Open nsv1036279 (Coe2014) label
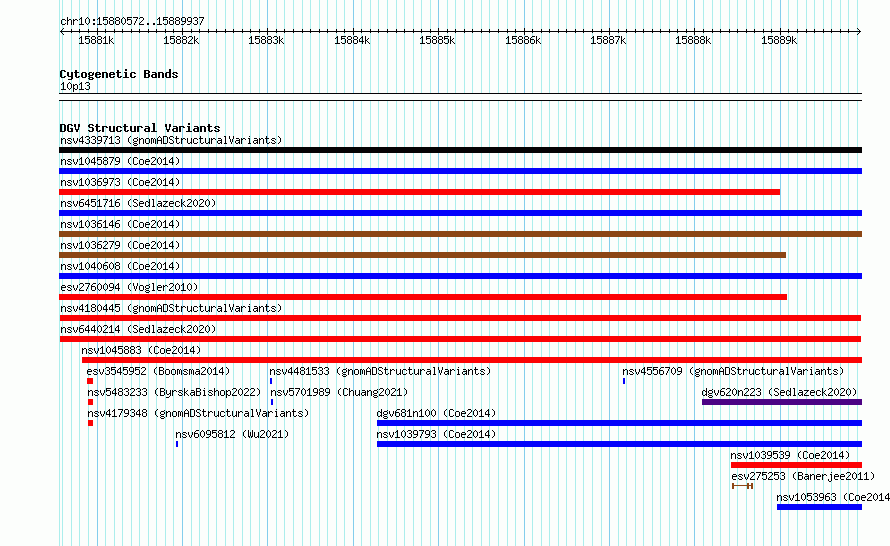The width and height of the screenshot is (890, 546). 120,245
